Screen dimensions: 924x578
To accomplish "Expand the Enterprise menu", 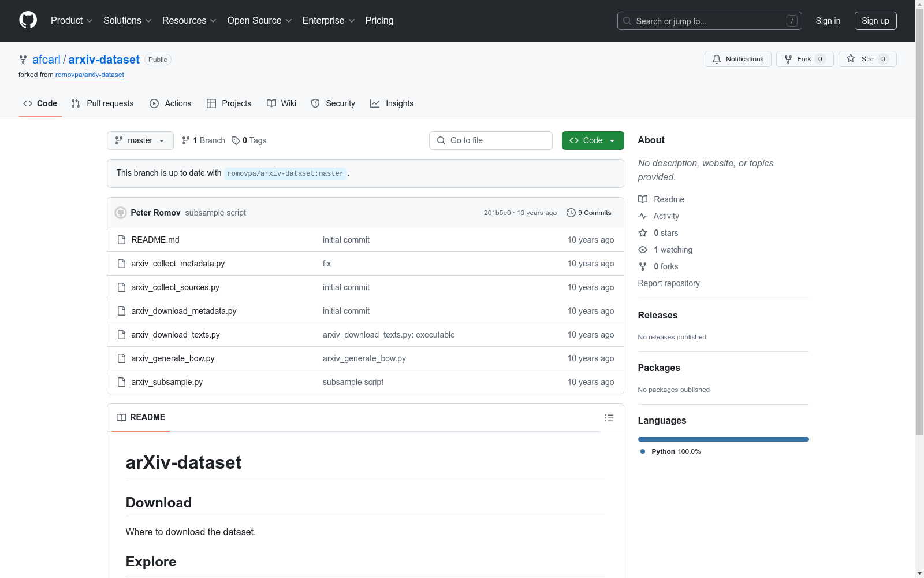I will [x=329, y=21].
